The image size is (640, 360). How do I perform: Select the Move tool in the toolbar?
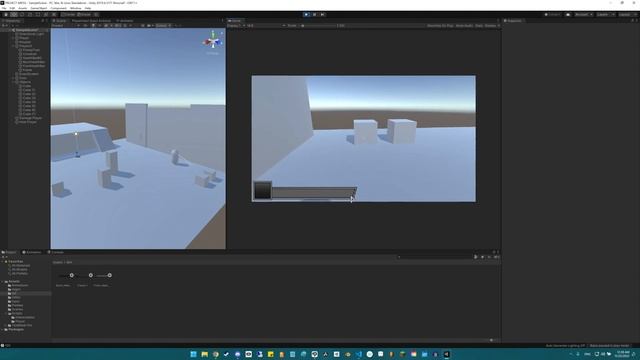pos(14,14)
